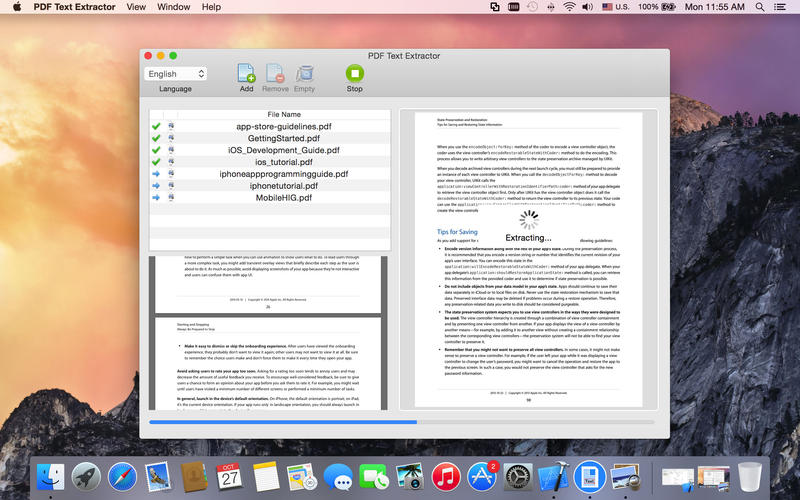Open Mail from the Dock
The height and width of the screenshot is (500, 800).
pos(158,478)
